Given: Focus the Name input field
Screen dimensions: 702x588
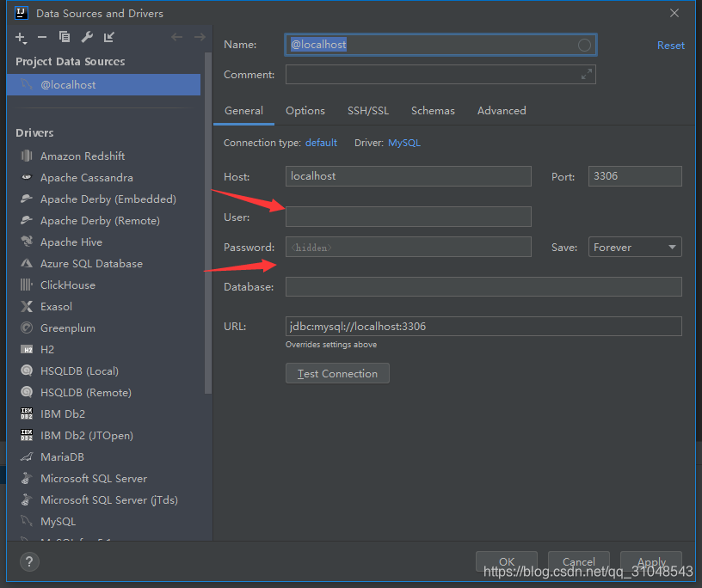Looking at the screenshot, I should (441, 45).
